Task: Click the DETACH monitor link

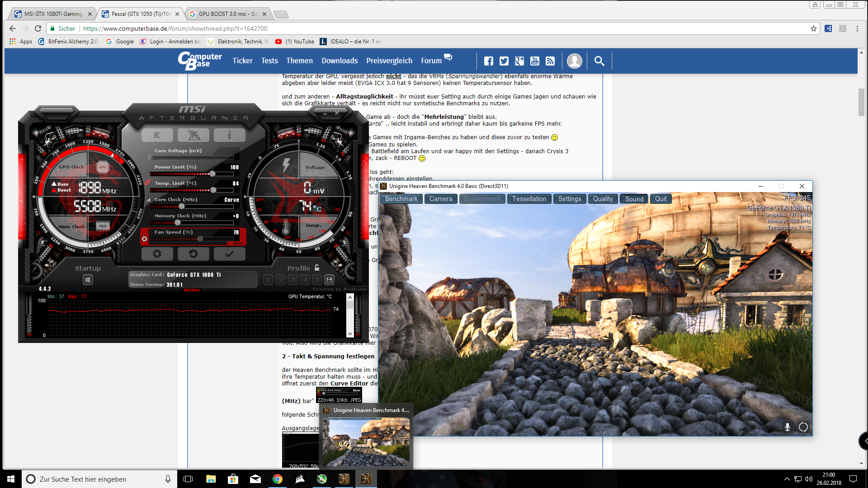Action: click(x=192, y=290)
